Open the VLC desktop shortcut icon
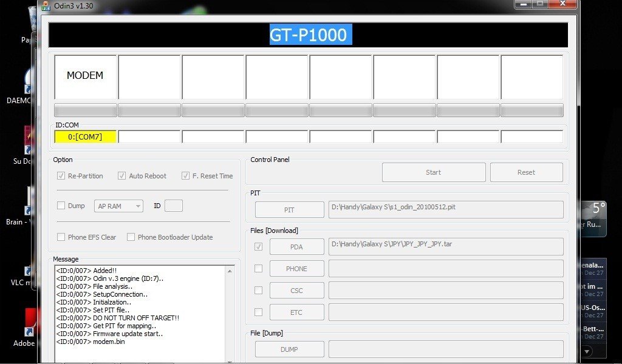622x364 pixels. point(29,269)
